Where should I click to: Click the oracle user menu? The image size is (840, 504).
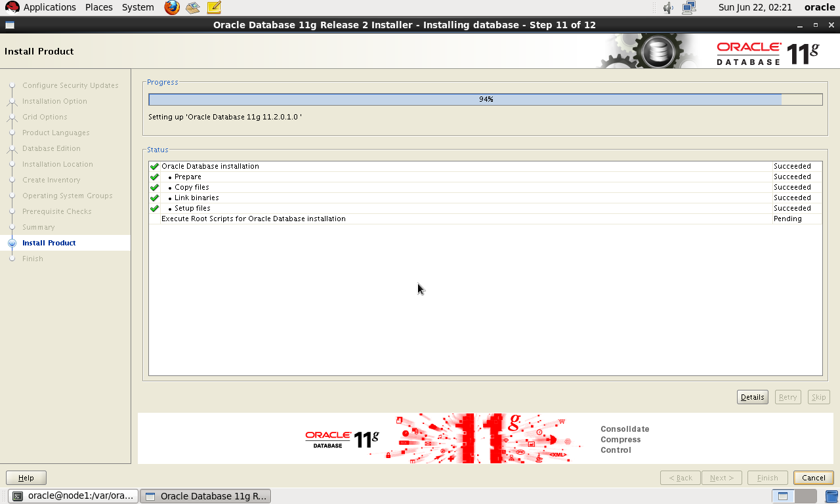(x=820, y=7)
